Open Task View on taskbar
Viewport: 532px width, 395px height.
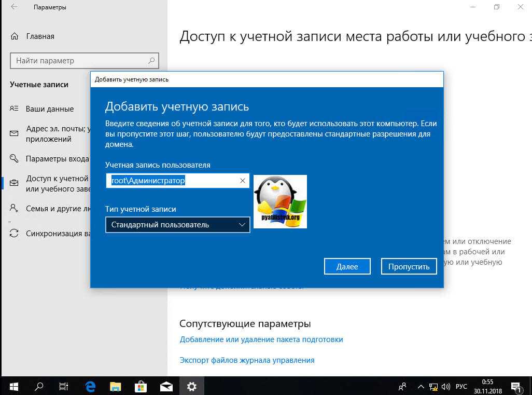coord(64,386)
